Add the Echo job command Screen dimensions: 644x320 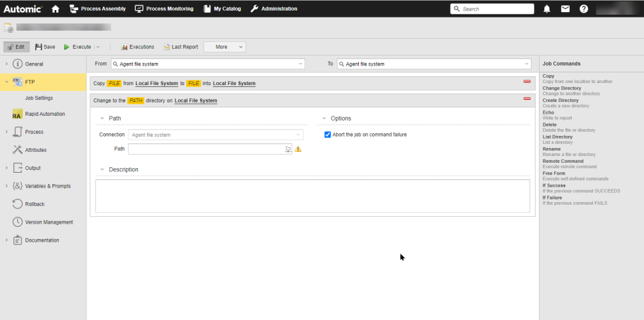coord(548,112)
